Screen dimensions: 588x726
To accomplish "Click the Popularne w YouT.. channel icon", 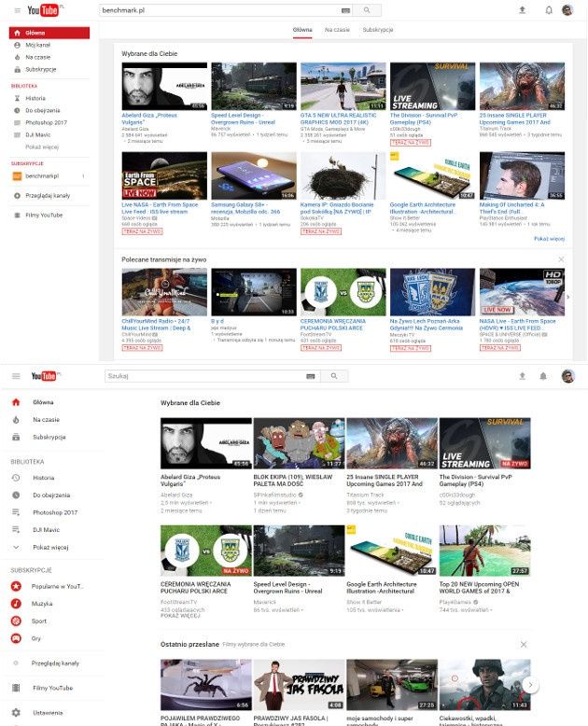I will pyautogui.click(x=16, y=586).
